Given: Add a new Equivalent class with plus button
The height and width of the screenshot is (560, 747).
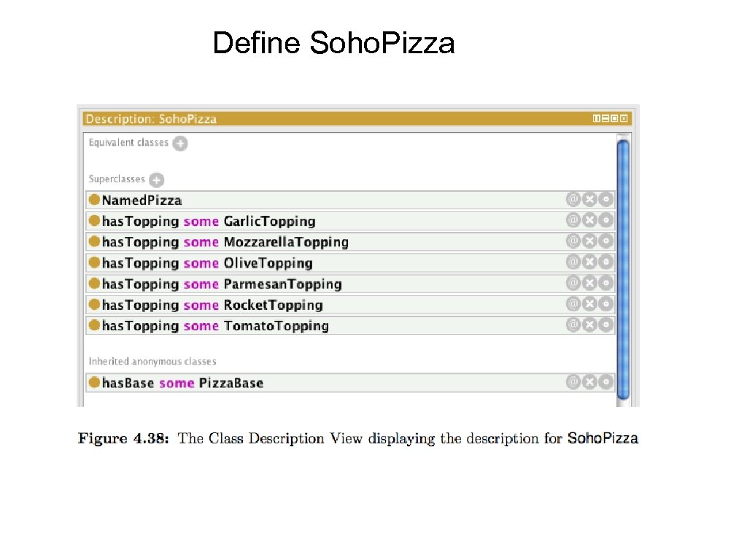Looking at the screenshot, I should click(180, 143).
